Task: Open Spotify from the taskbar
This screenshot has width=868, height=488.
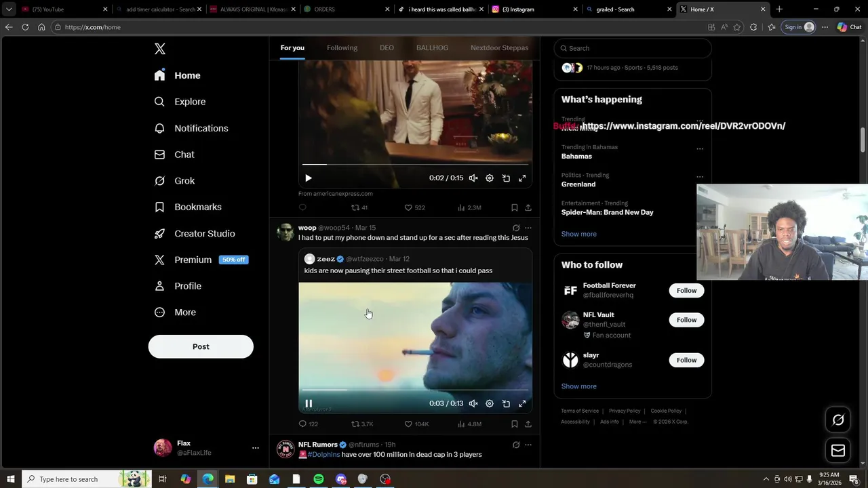Action: point(319,479)
